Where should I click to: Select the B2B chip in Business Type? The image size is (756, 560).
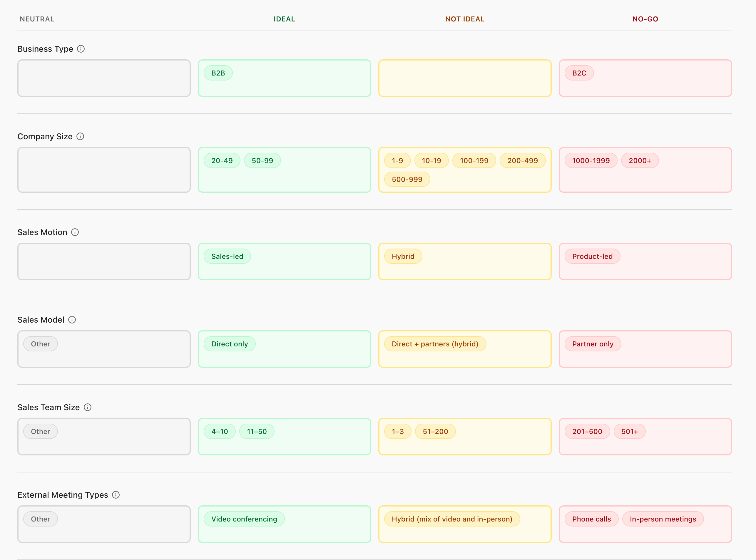218,73
